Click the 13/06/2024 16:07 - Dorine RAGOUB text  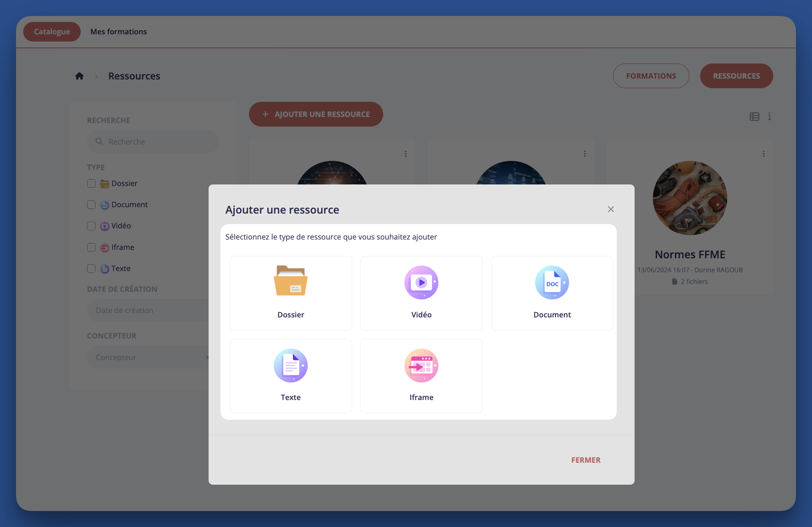click(690, 270)
